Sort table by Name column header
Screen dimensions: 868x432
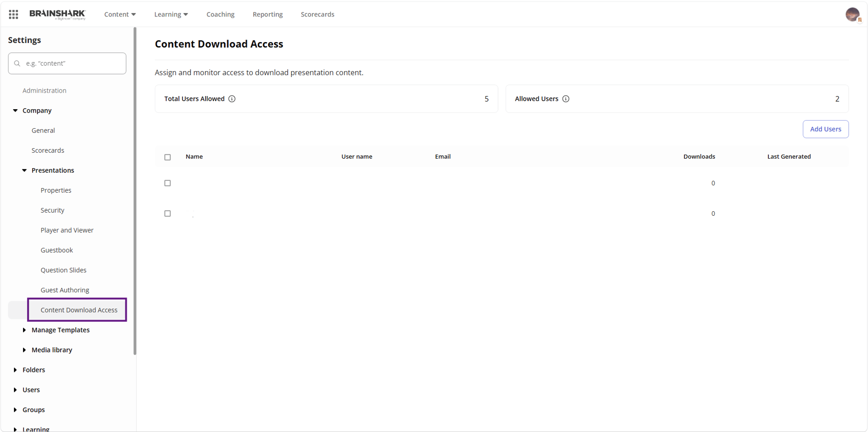(194, 157)
